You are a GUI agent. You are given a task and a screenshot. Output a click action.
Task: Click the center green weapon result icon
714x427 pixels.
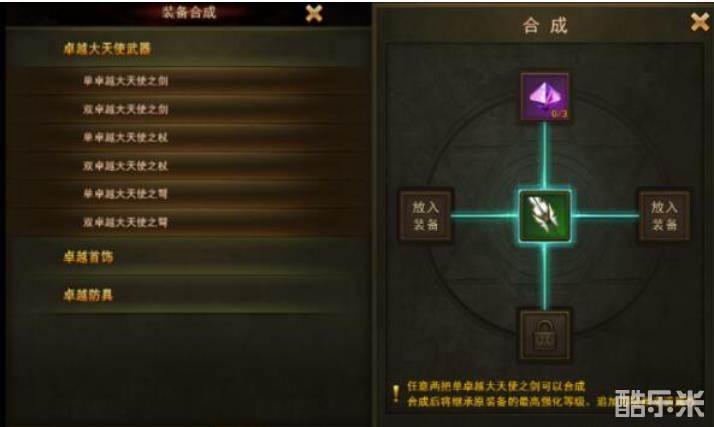545,216
